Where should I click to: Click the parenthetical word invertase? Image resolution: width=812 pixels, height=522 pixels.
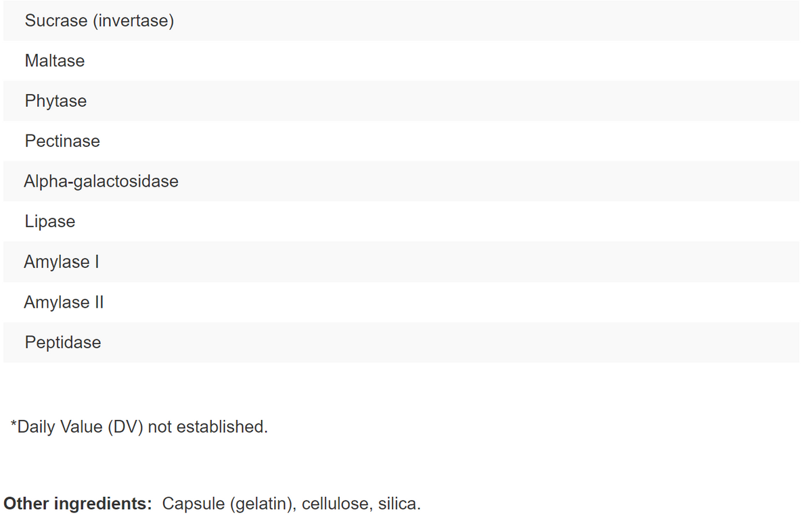click(x=133, y=21)
